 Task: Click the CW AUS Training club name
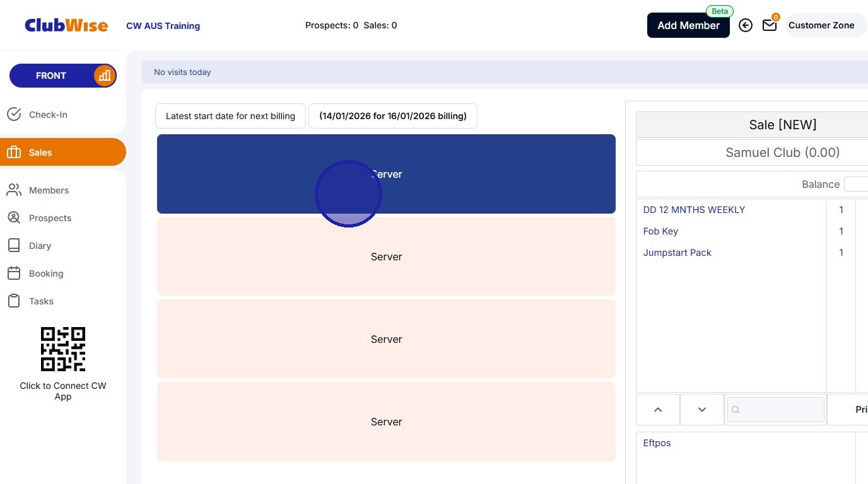163,26
